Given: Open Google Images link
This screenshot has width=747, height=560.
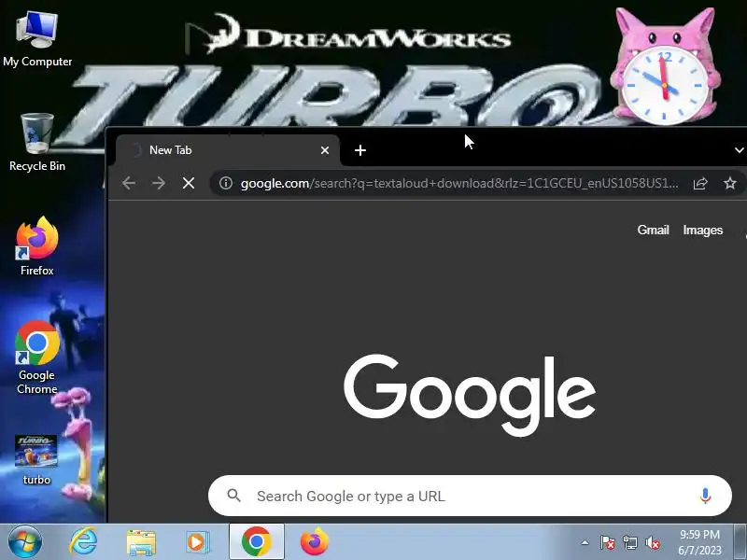Looking at the screenshot, I should click(x=703, y=230).
